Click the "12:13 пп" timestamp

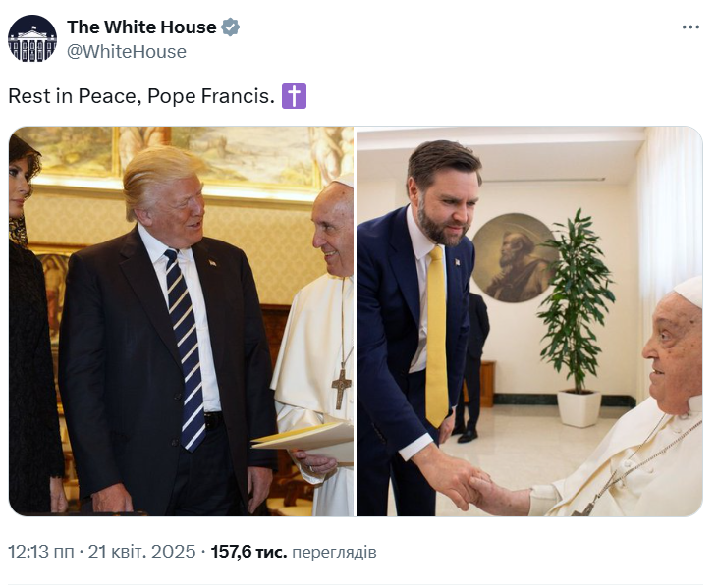40,552
